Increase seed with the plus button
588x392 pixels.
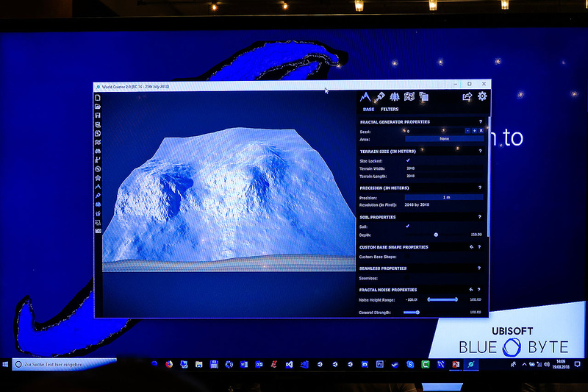click(474, 131)
